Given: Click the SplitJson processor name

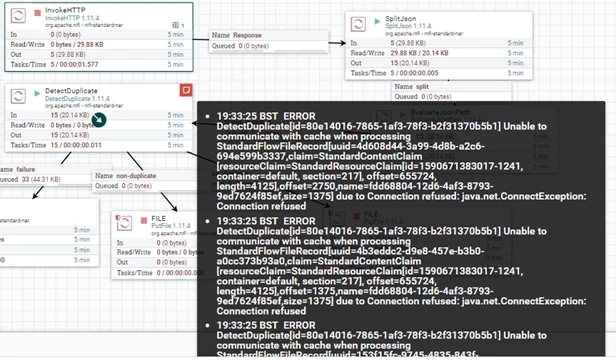Looking at the screenshot, I should click(400, 18).
